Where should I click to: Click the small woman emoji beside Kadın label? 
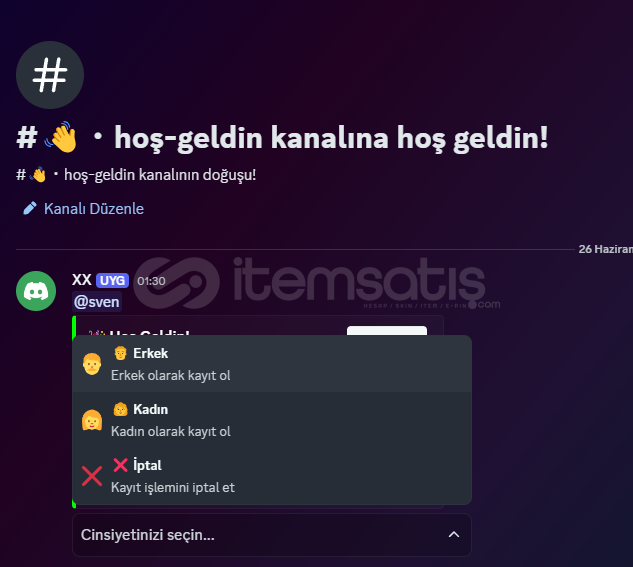pyautogui.click(x=120, y=409)
